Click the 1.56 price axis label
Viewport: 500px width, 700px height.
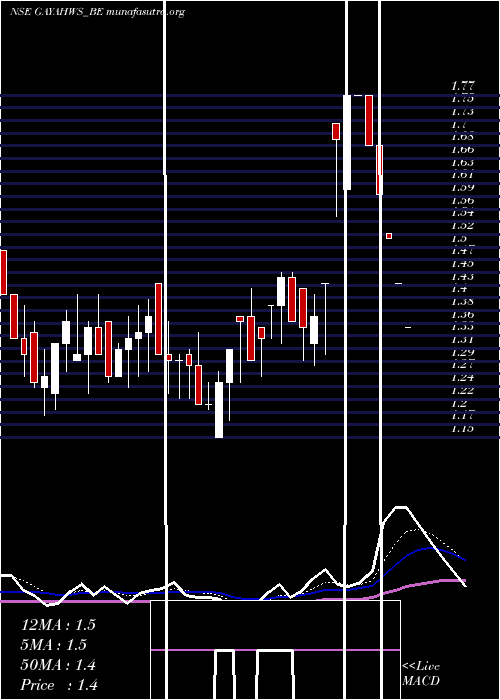[x=462, y=200]
